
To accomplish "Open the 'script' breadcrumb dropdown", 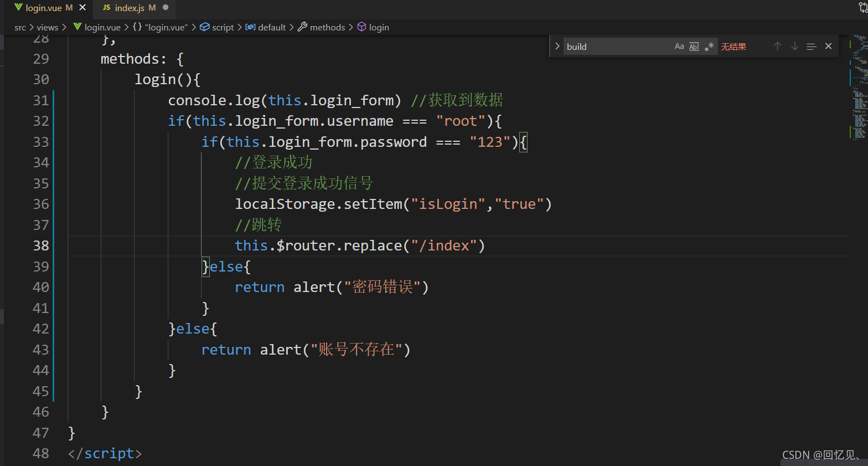I will tap(217, 27).
